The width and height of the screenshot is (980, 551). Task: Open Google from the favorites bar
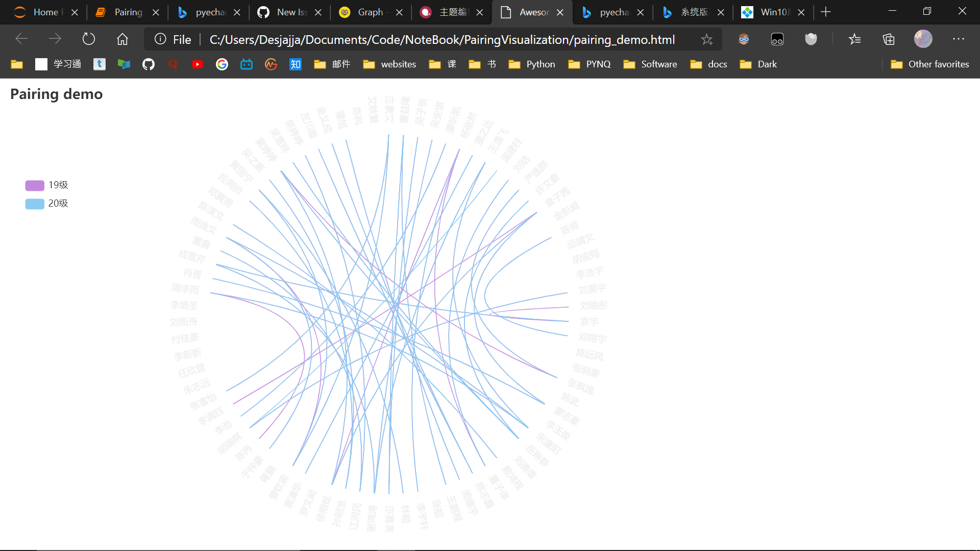point(222,64)
